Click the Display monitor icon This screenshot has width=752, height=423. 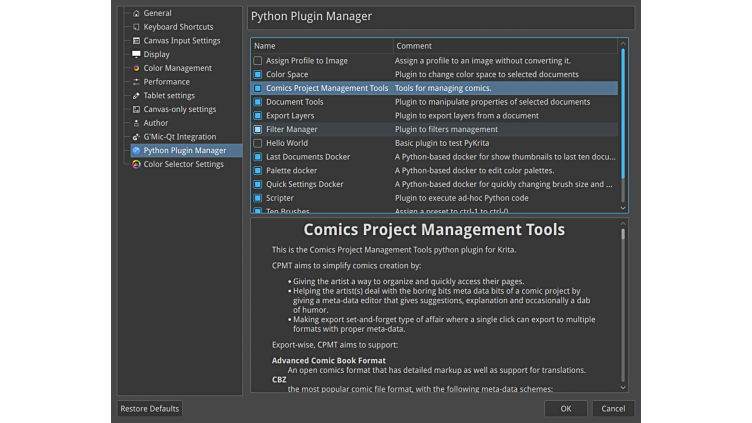click(x=136, y=54)
